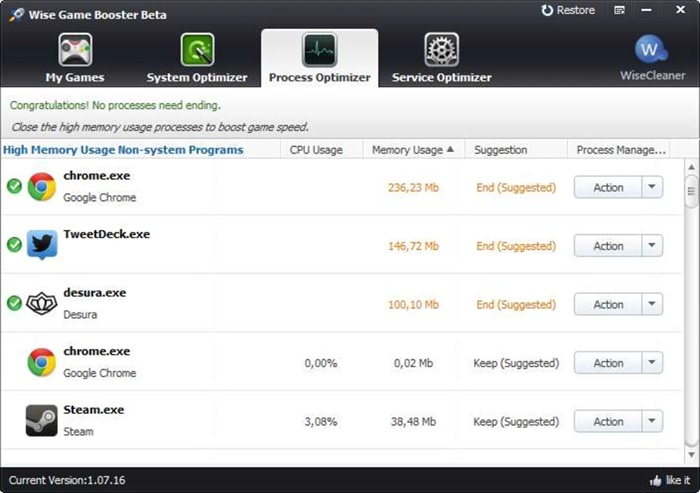Click Action button for 0,02 Mb chrome.exe

(608, 363)
